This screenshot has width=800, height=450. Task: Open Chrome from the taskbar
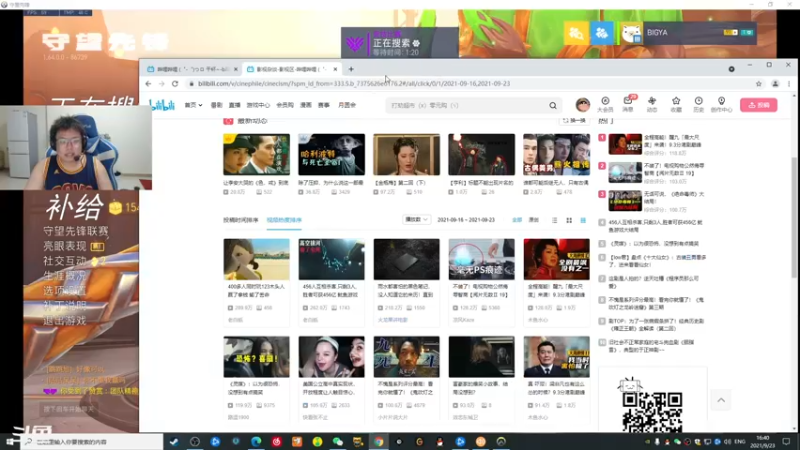coord(379,441)
